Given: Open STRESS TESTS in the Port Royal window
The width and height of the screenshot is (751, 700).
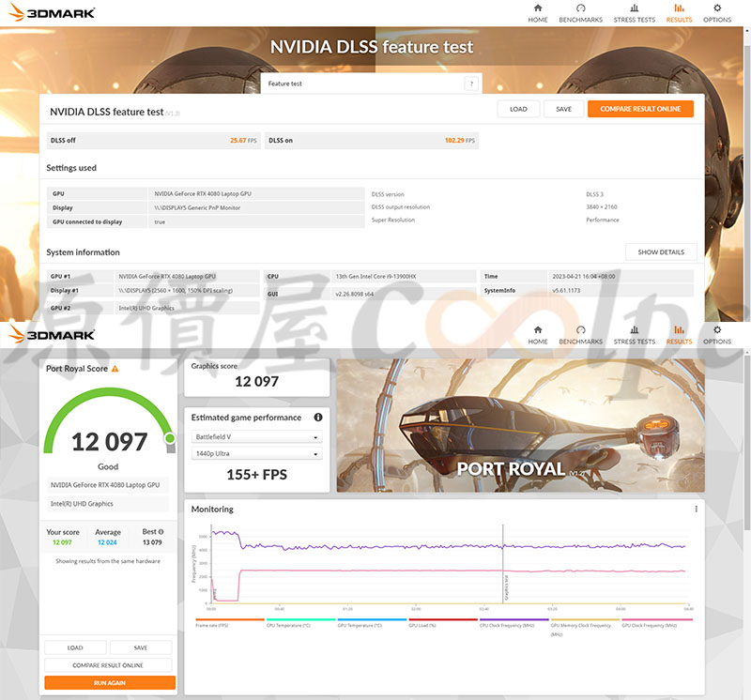Looking at the screenshot, I should point(635,335).
